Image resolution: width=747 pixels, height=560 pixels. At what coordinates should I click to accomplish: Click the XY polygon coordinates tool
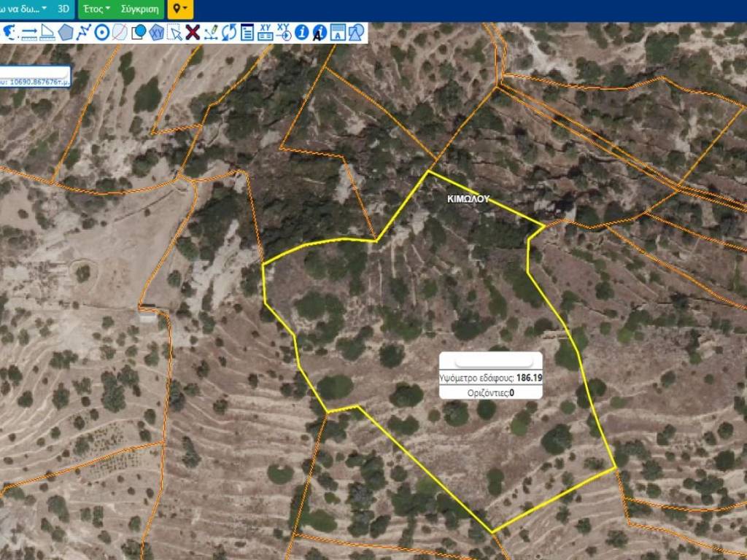(x=157, y=32)
